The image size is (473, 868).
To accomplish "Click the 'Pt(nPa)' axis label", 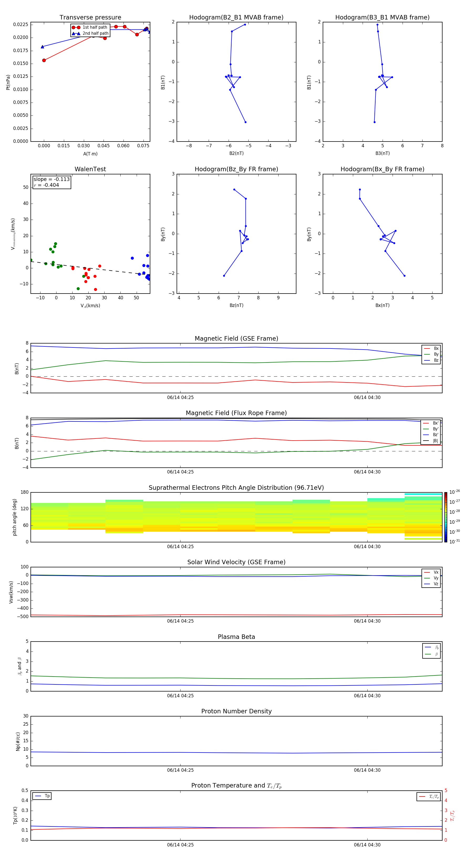I will [x=8, y=82].
